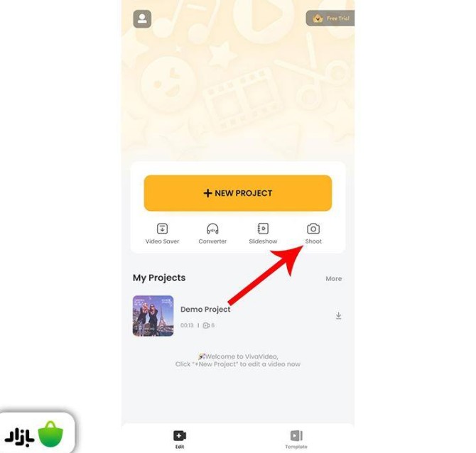
Task: Click the Converter label
Action: tap(212, 241)
